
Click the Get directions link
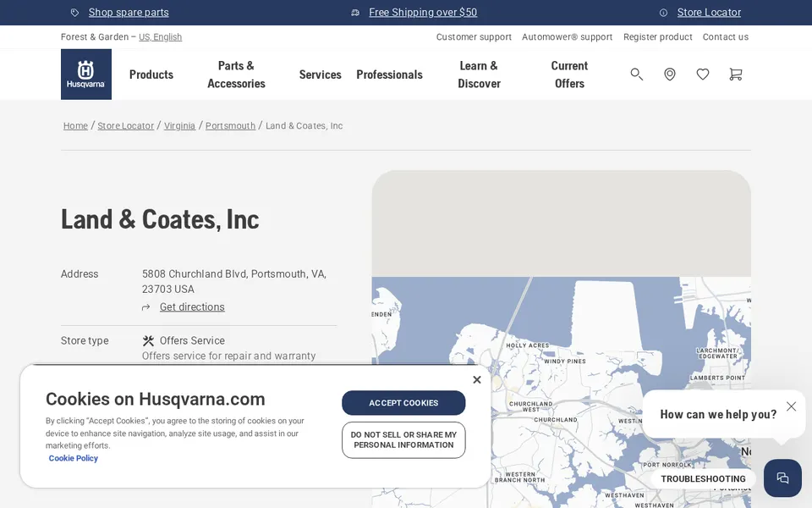(192, 306)
